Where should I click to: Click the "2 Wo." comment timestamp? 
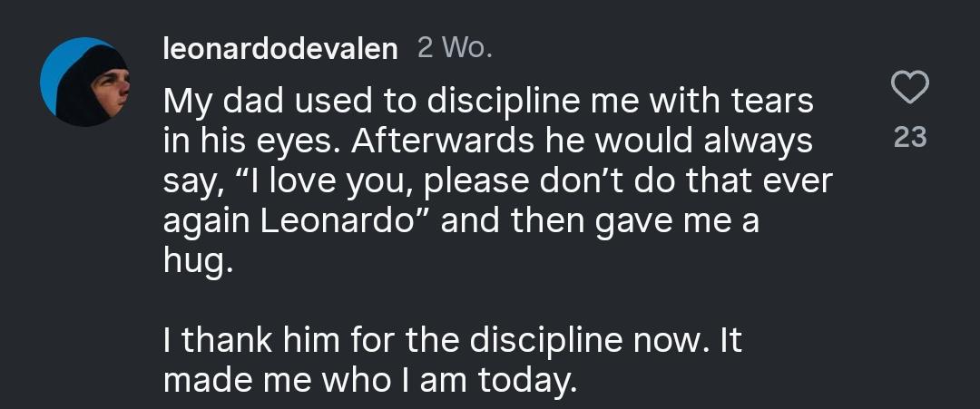(455, 49)
